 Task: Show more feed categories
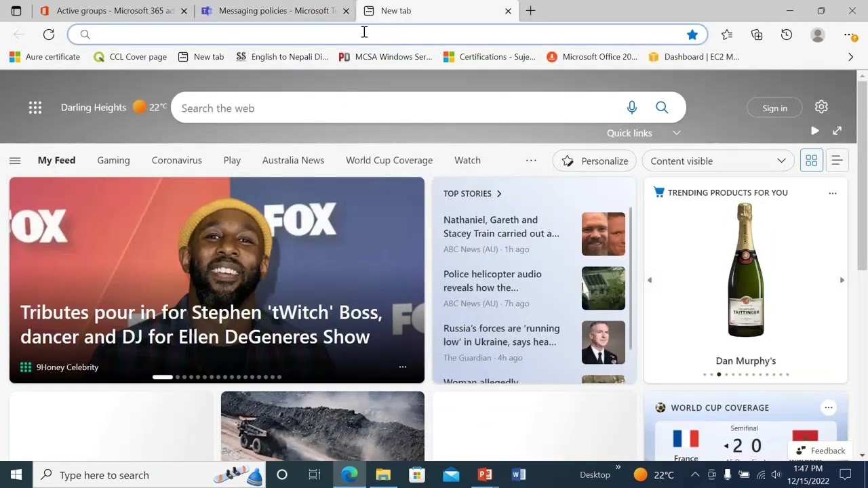pyautogui.click(x=531, y=161)
